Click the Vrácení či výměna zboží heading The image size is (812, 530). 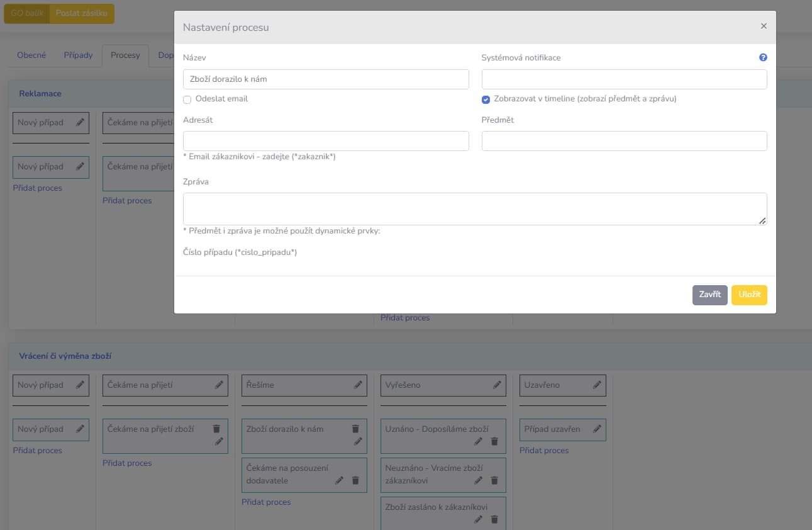tap(65, 356)
